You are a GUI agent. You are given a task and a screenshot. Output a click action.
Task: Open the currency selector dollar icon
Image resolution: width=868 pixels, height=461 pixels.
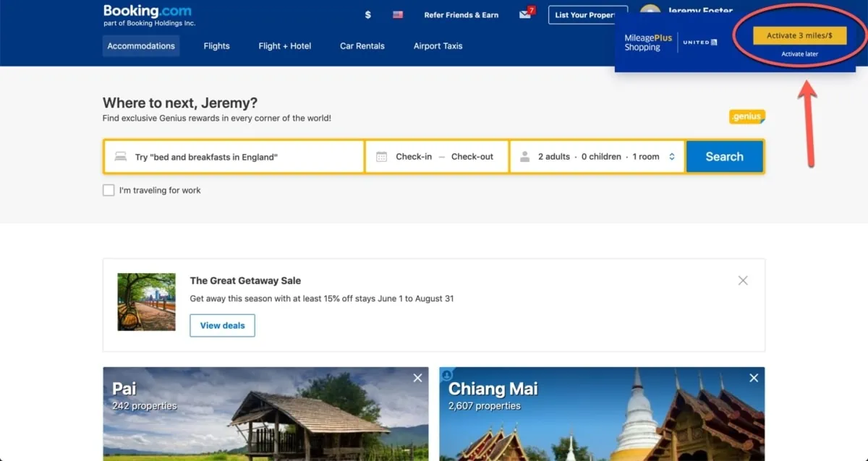tap(367, 14)
